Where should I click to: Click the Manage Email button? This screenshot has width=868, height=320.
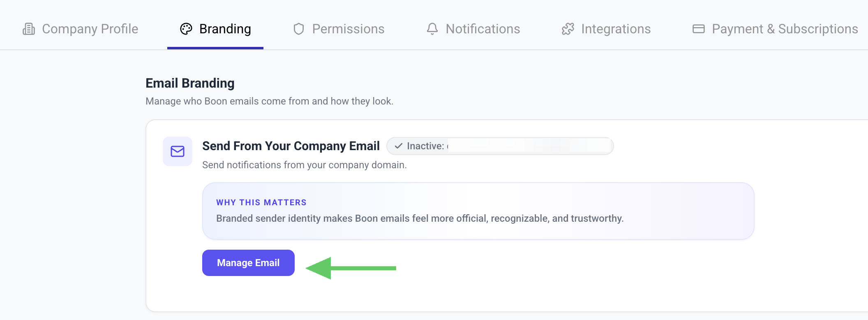(248, 263)
